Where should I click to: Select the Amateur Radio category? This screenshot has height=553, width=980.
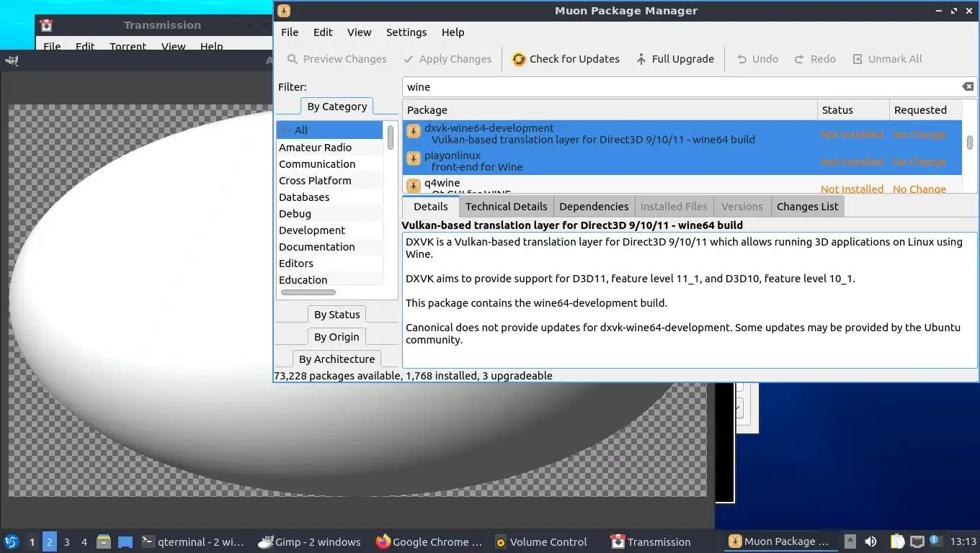point(329,148)
